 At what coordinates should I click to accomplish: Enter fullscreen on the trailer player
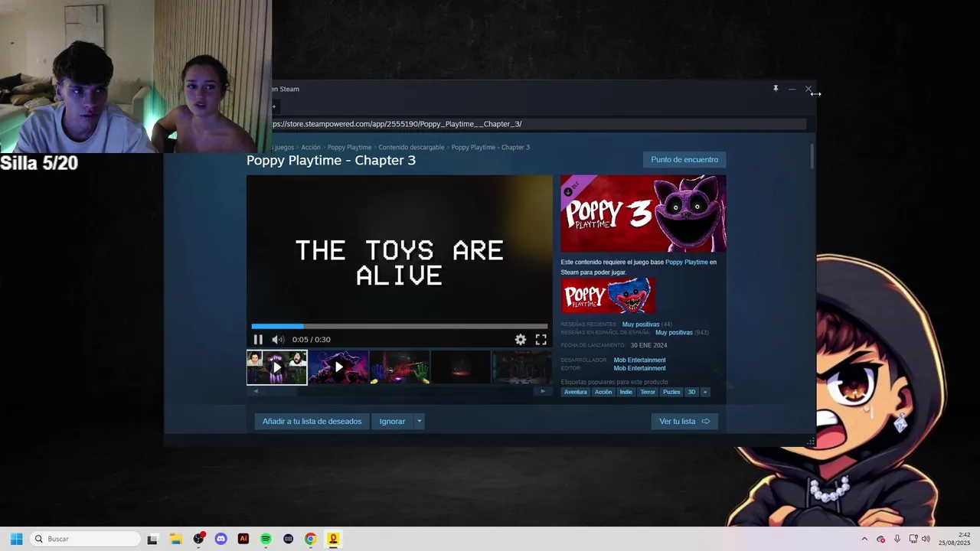541,340
